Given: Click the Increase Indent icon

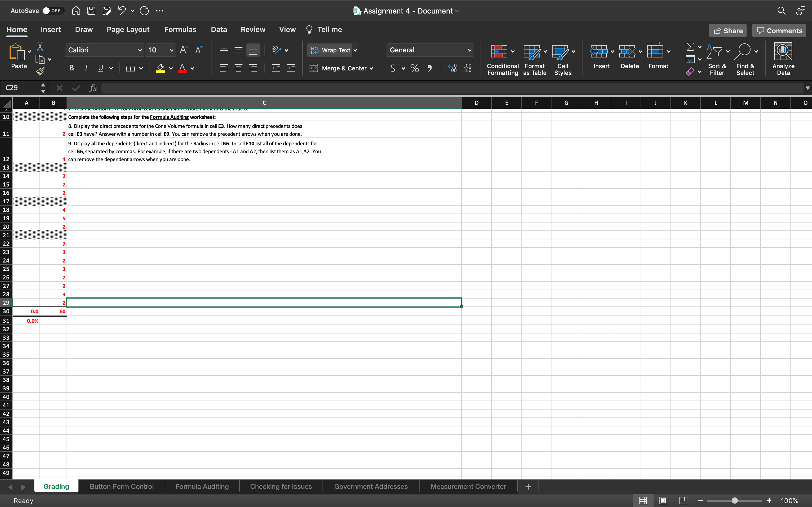Looking at the screenshot, I should [x=291, y=68].
